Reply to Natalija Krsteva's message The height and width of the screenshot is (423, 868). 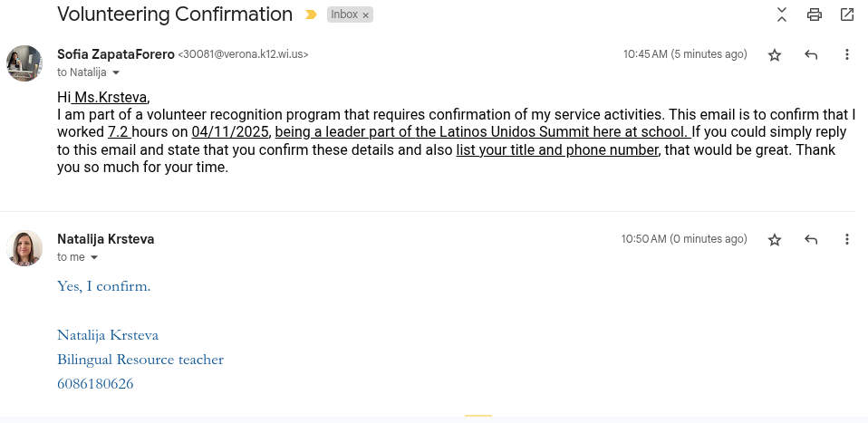pyautogui.click(x=811, y=240)
